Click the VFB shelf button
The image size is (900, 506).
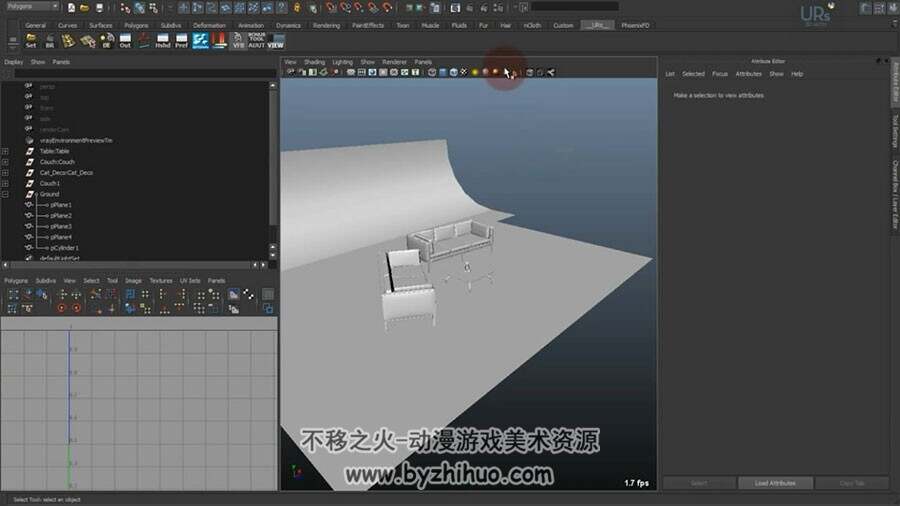click(238, 41)
